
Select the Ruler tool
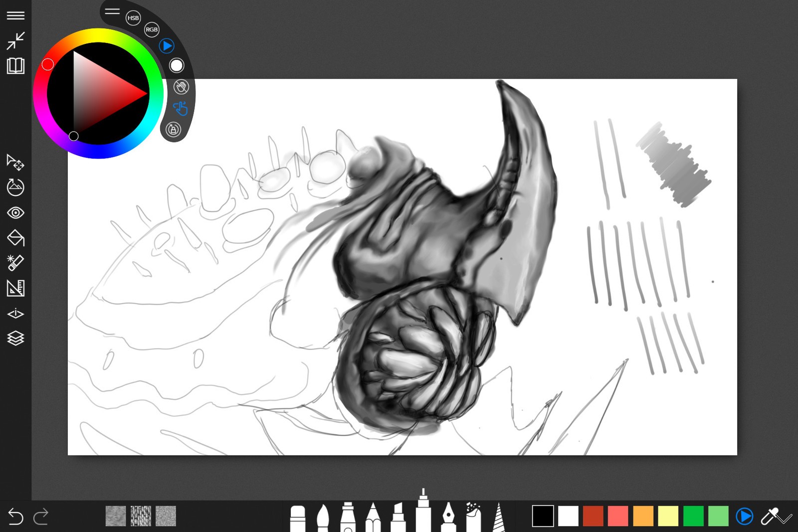point(16,288)
